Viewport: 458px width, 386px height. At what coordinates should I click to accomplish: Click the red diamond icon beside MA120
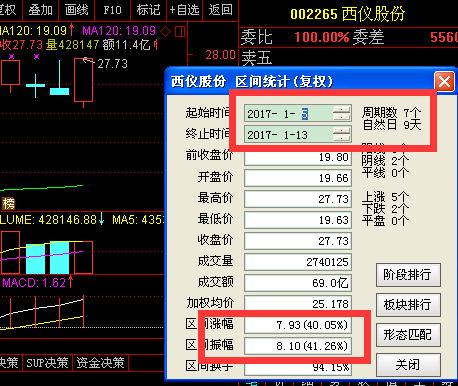click(x=166, y=32)
